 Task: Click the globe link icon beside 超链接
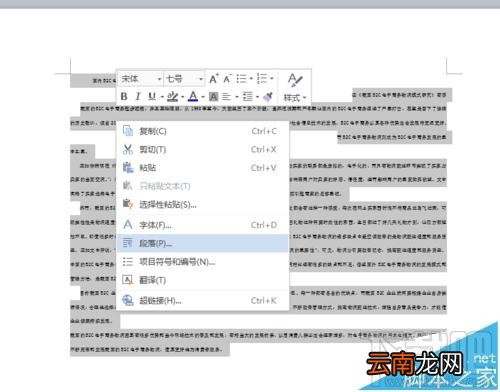pos(128,300)
